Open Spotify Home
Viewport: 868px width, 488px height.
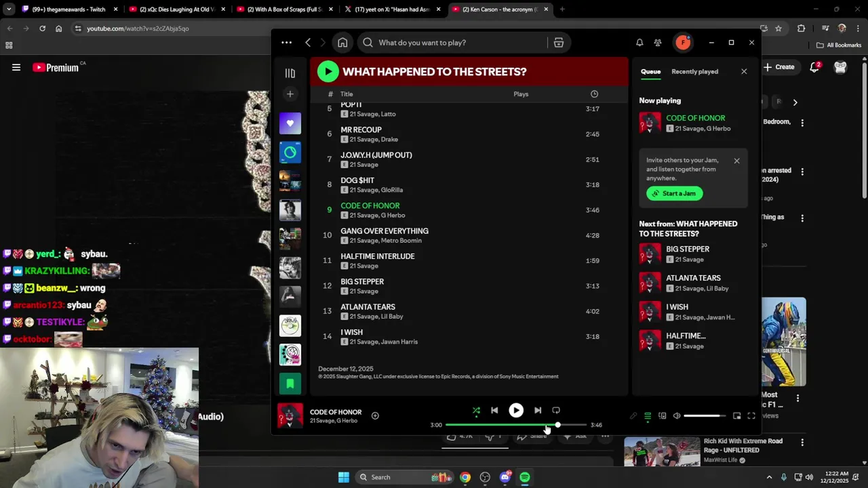click(x=342, y=43)
